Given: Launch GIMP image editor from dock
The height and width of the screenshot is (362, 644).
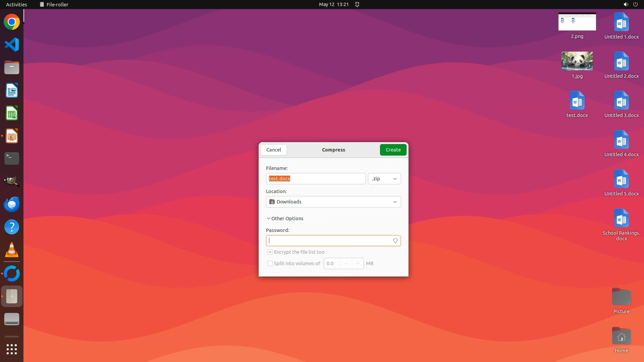Looking at the screenshot, I should click(12, 181).
